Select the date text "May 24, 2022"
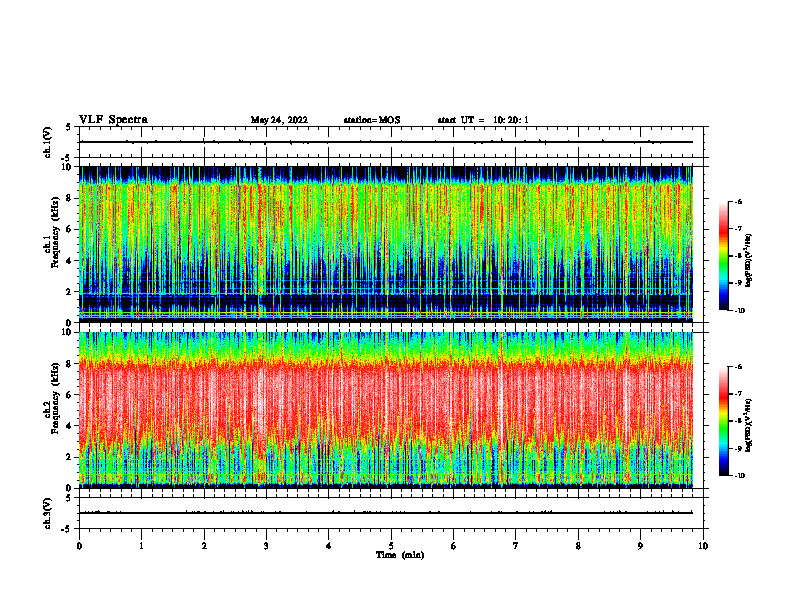 click(x=279, y=120)
